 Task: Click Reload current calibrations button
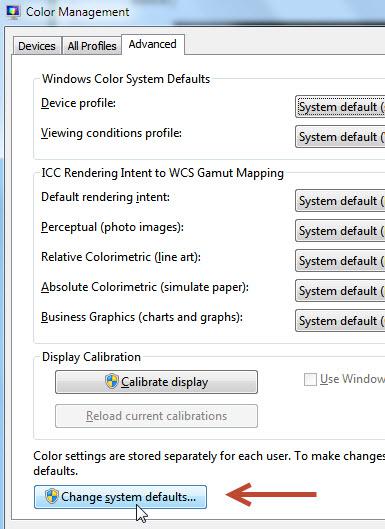156,416
